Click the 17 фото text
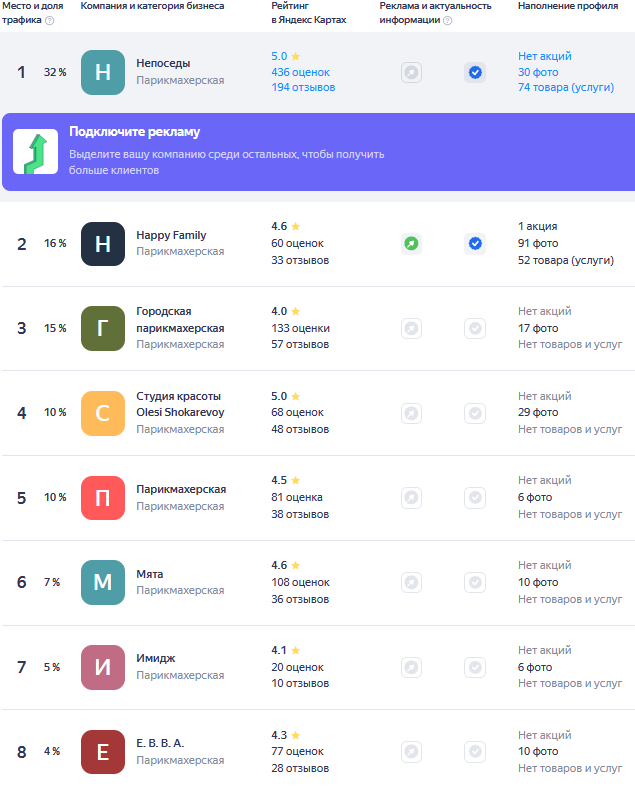 tap(538, 328)
